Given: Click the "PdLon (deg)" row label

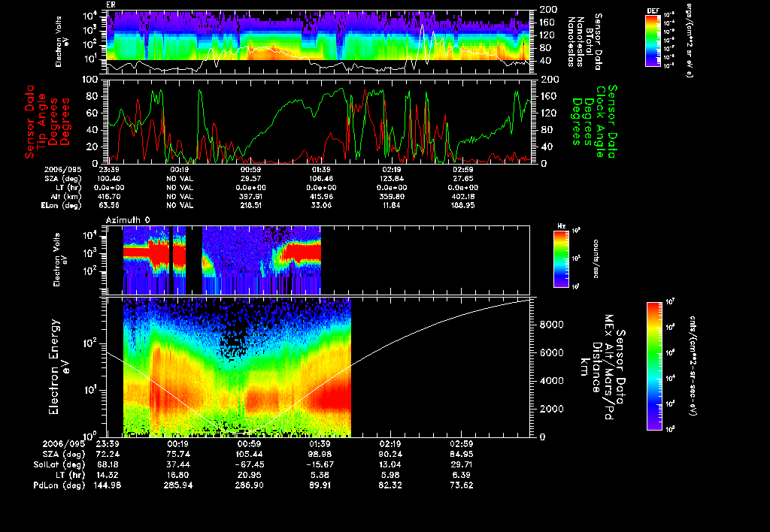Looking at the screenshot, I should coord(59,485).
